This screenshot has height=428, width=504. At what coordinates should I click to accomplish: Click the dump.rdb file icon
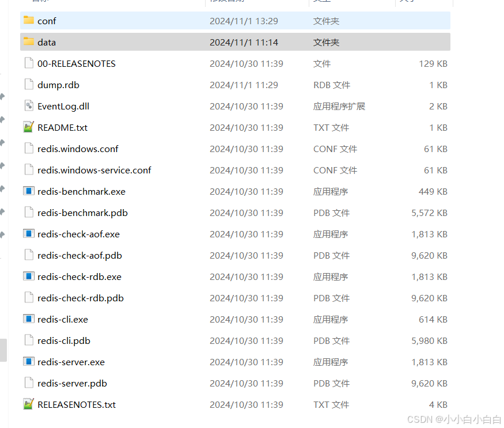29,84
